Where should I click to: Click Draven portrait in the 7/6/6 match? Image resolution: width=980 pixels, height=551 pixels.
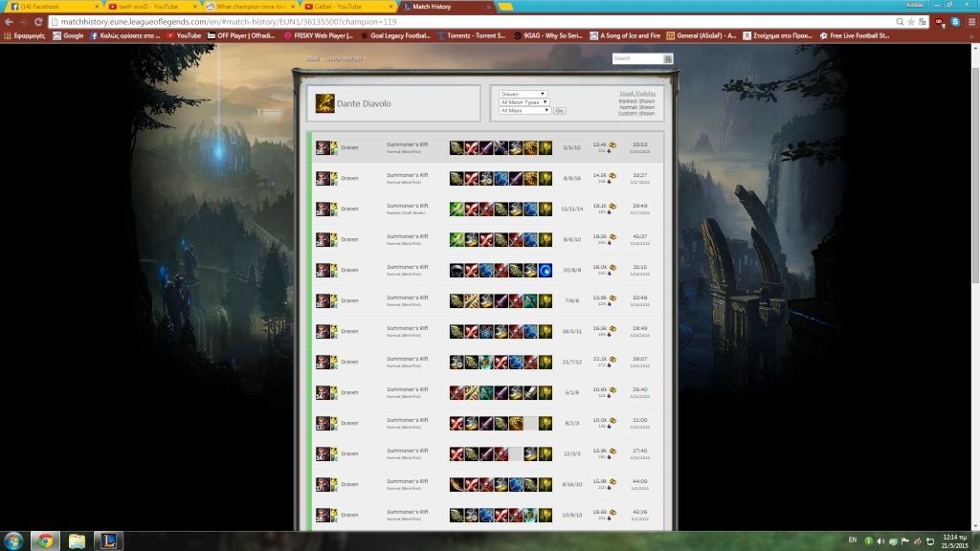coord(322,300)
